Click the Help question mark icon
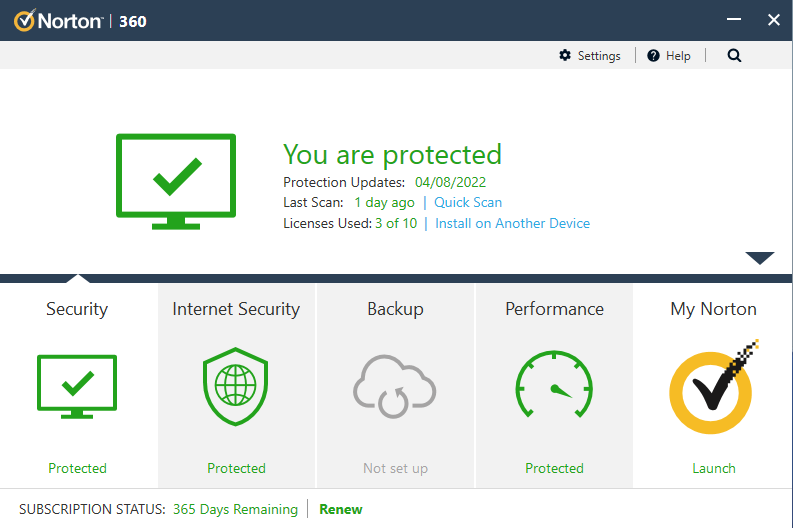 click(654, 56)
